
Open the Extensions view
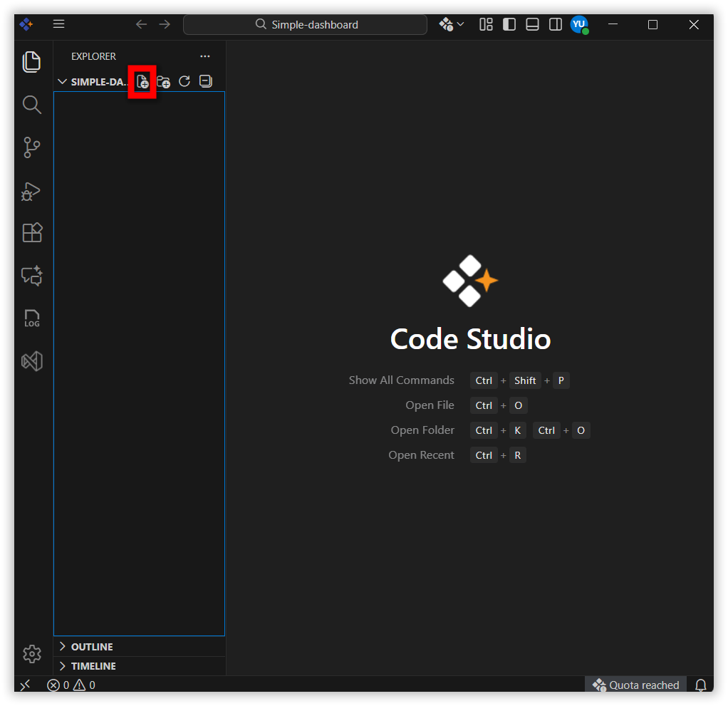point(31,232)
